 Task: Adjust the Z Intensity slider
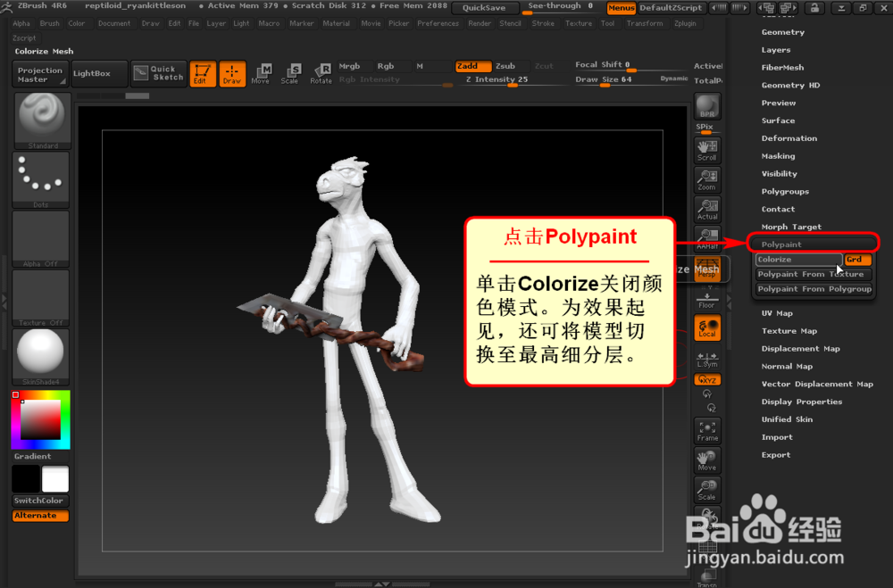(512, 80)
